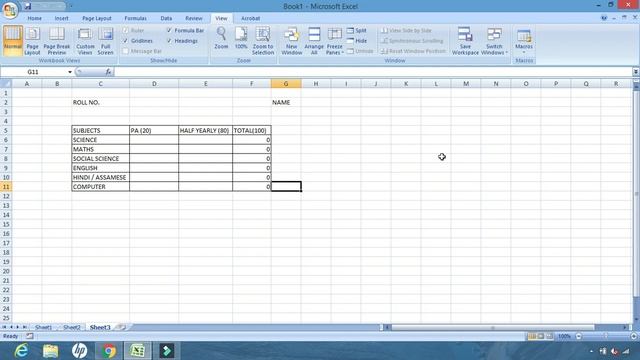Select the ROLL NO. cell
The width and height of the screenshot is (640, 360).
[x=100, y=102]
